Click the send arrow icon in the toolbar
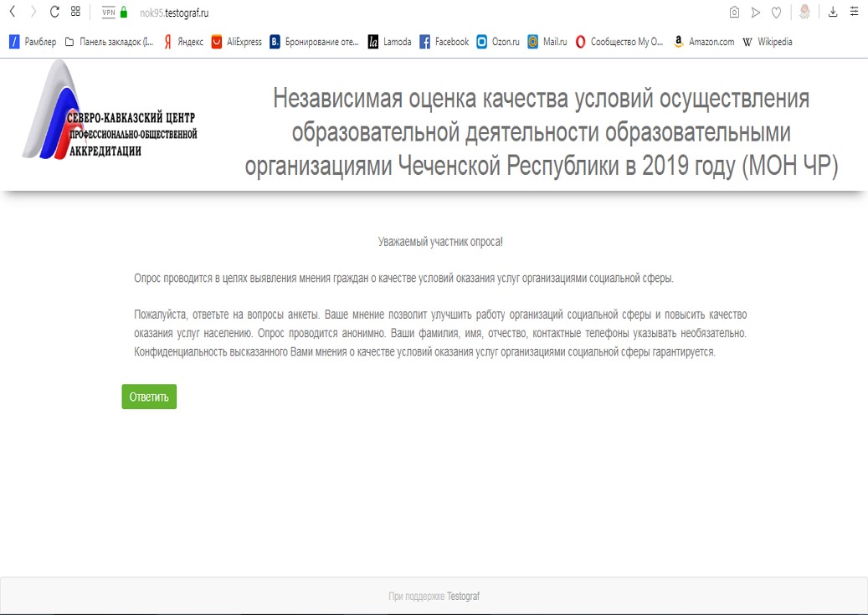 coord(755,13)
